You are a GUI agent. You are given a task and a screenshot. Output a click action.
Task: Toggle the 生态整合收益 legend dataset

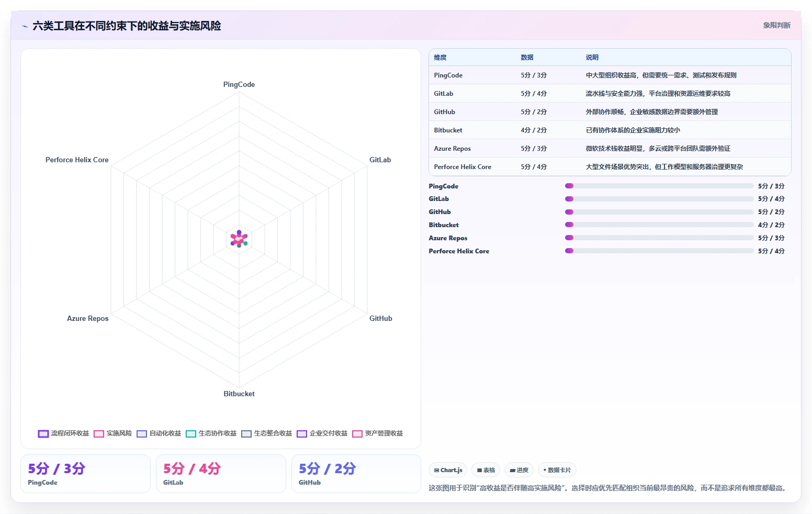266,433
